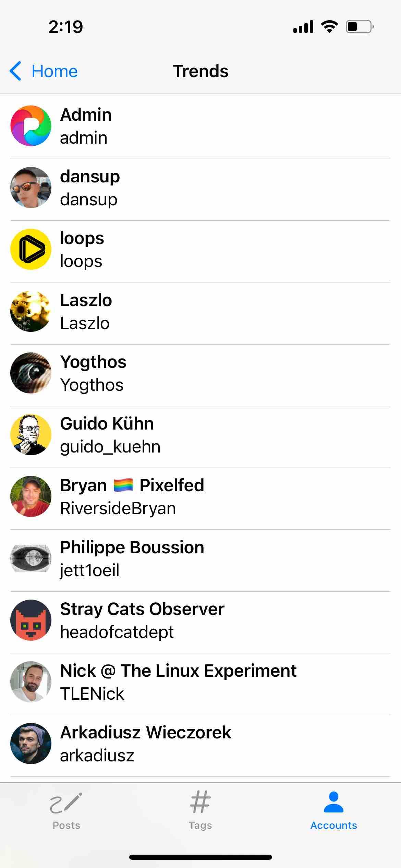Tap the back chevron arrow
Viewport: 401px width, 868px height.
(16, 71)
